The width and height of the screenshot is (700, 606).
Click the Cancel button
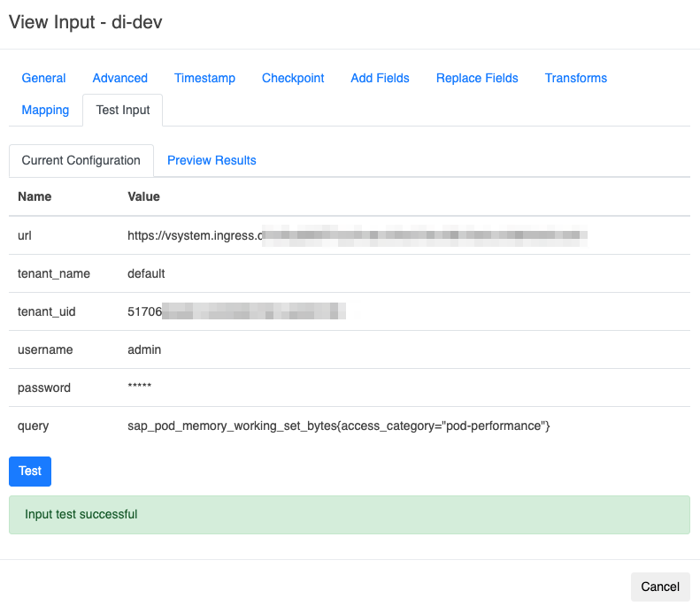[x=659, y=587]
